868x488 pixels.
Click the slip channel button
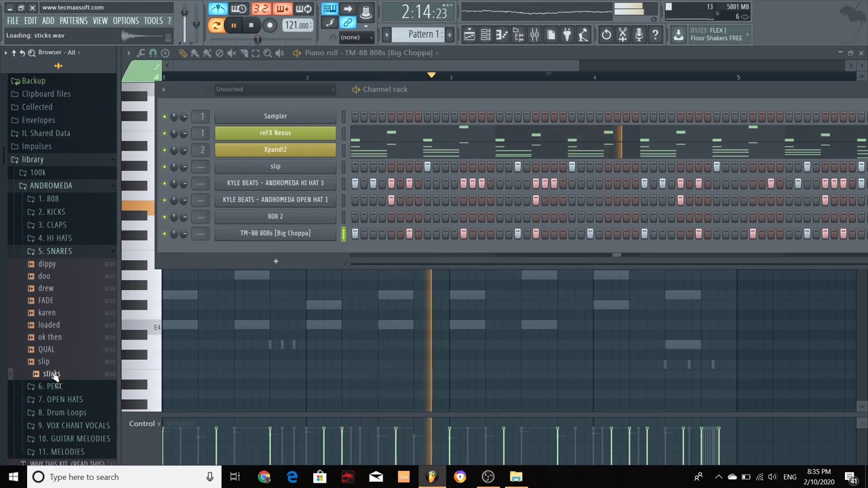pos(275,167)
